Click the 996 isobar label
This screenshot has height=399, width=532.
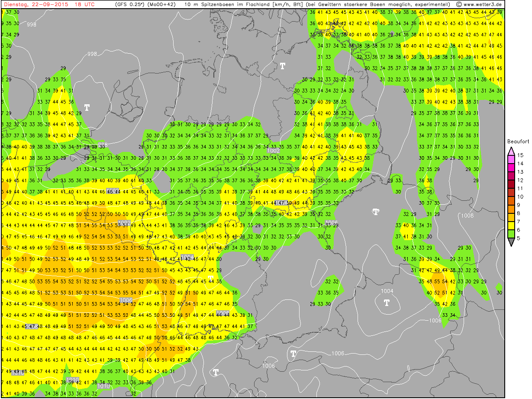[x=32, y=25]
